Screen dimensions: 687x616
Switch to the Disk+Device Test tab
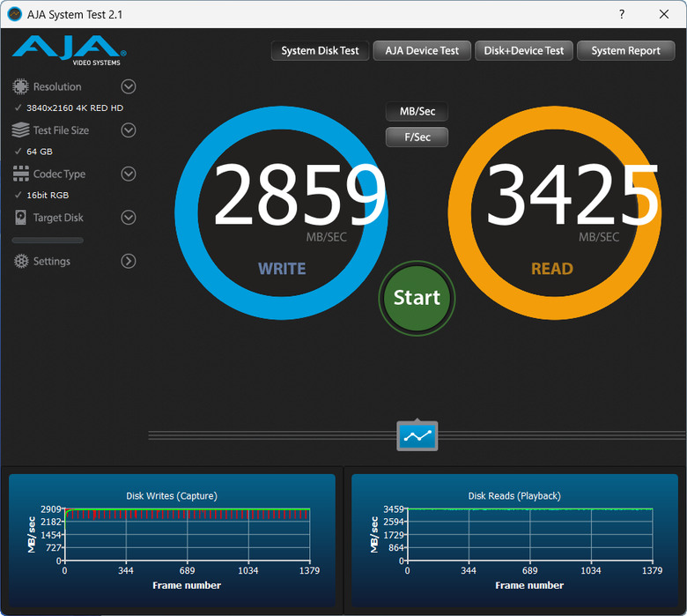click(524, 51)
